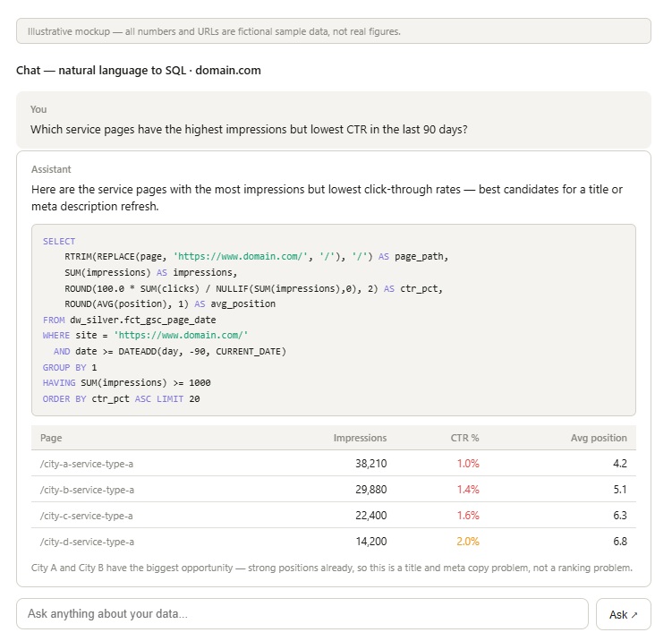672x641 pixels.
Task: Click the 'You' label in chat
Action: pos(38,109)
